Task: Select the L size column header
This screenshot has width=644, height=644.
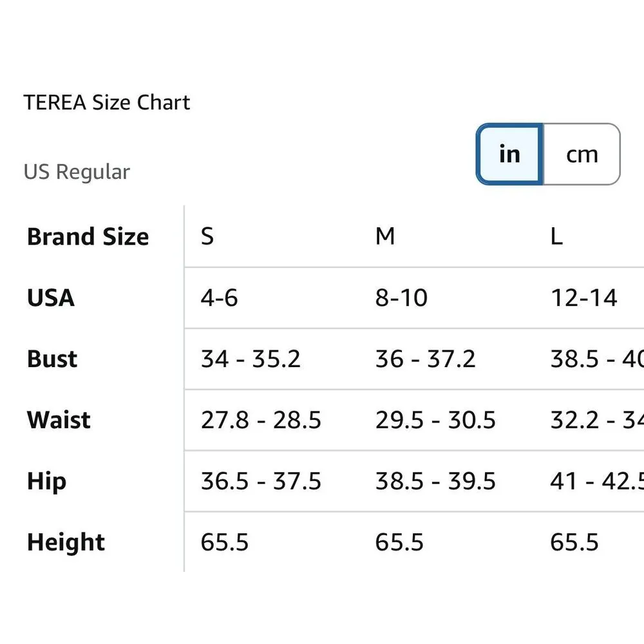Action: 556,237
